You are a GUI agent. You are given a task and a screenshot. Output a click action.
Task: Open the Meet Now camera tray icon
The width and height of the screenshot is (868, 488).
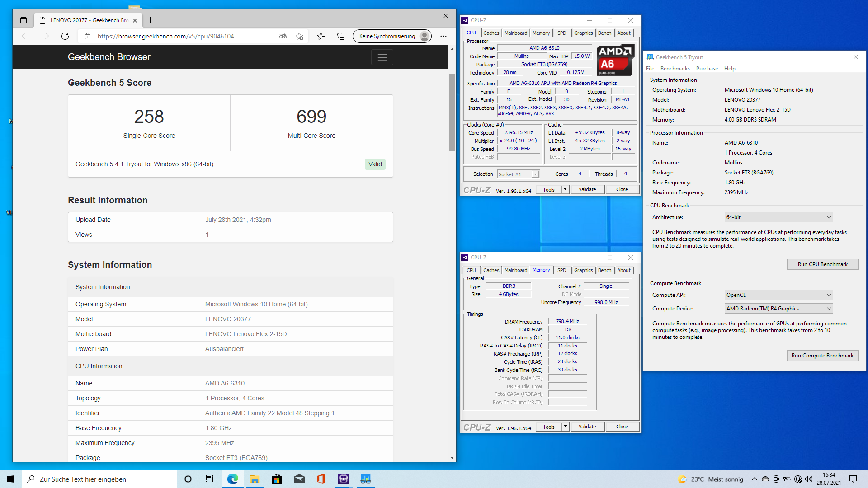776,479
